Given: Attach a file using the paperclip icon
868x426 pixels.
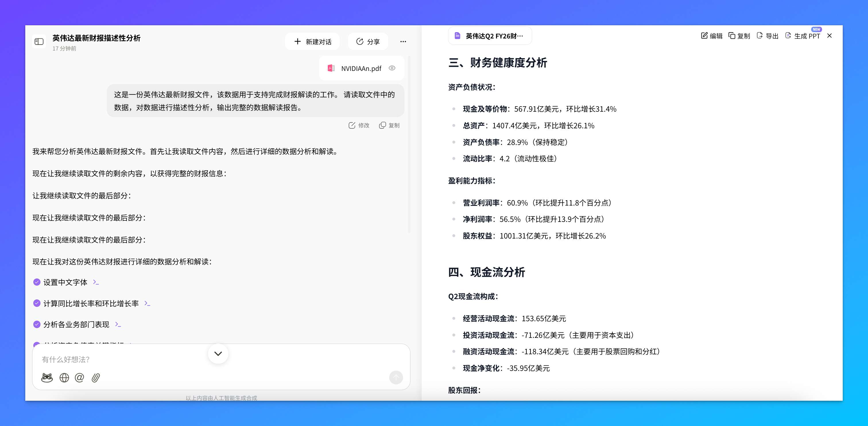Looking at the screenshot, I should pyautogui.click(x=96, y=378).
